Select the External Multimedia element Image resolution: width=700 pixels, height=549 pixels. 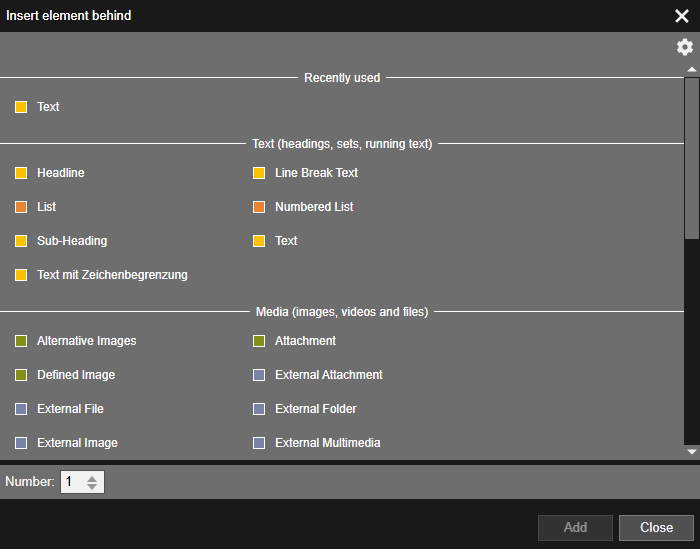pos(328,443)
